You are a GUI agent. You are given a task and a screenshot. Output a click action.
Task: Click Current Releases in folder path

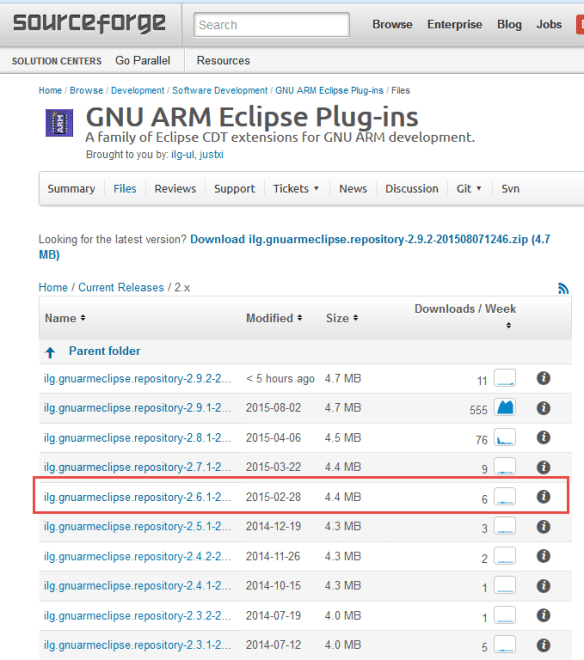[121, 287]
